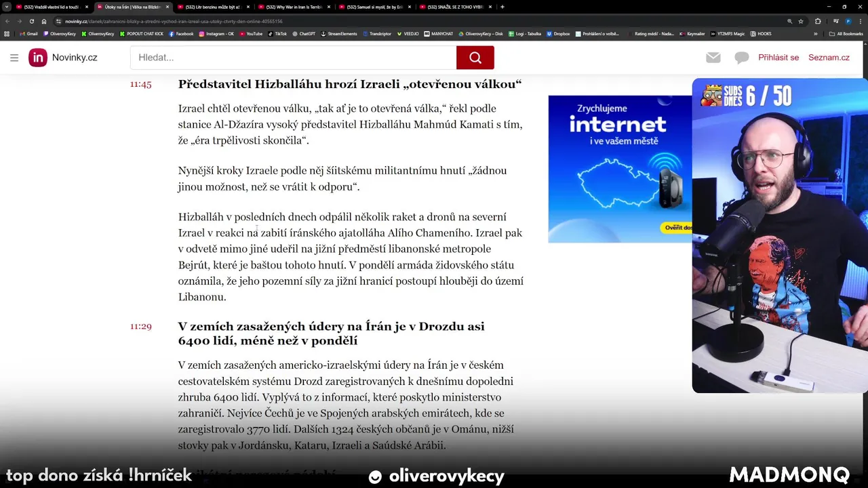
Task: Open the chat bubble icon in header
Action: pos(742,58)
